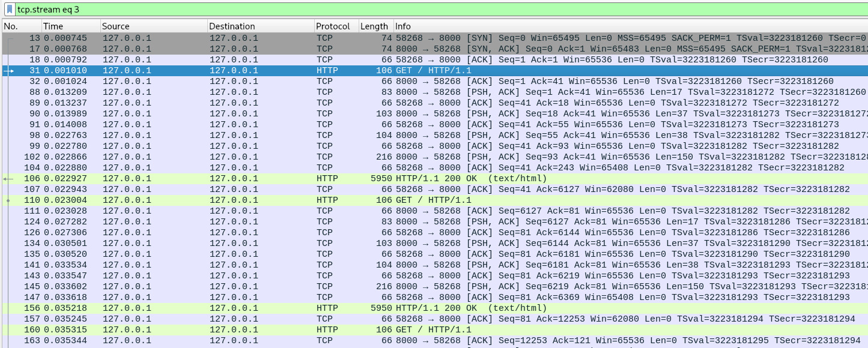Open the display filter bookmark menu
Screen dimensions: 868x348
coord(8,10)
